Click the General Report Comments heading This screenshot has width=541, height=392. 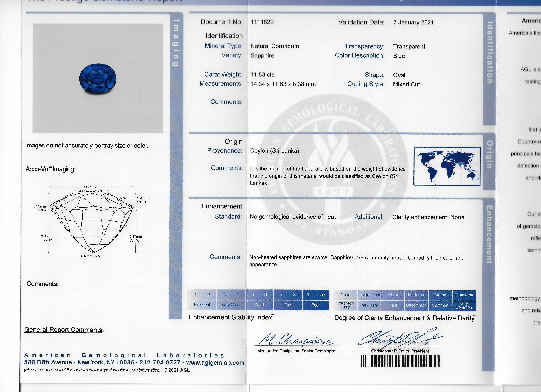click(x=64, y=330)
